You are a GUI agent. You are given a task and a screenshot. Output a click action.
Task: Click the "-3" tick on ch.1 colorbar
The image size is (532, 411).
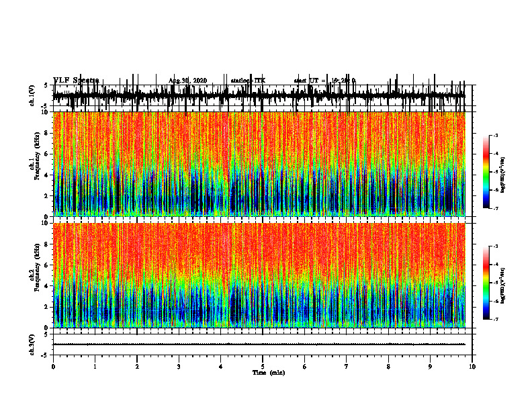click(x=496, y=136)
